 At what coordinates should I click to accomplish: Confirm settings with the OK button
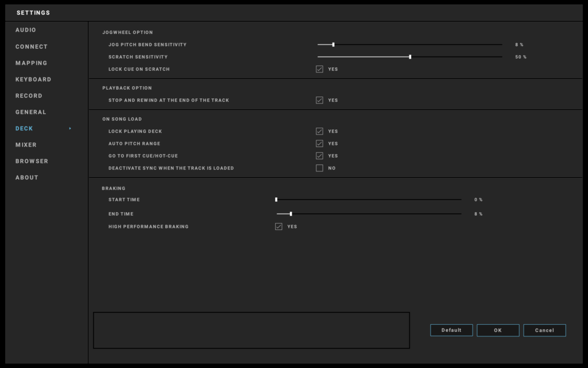click(x=498, y=331)
